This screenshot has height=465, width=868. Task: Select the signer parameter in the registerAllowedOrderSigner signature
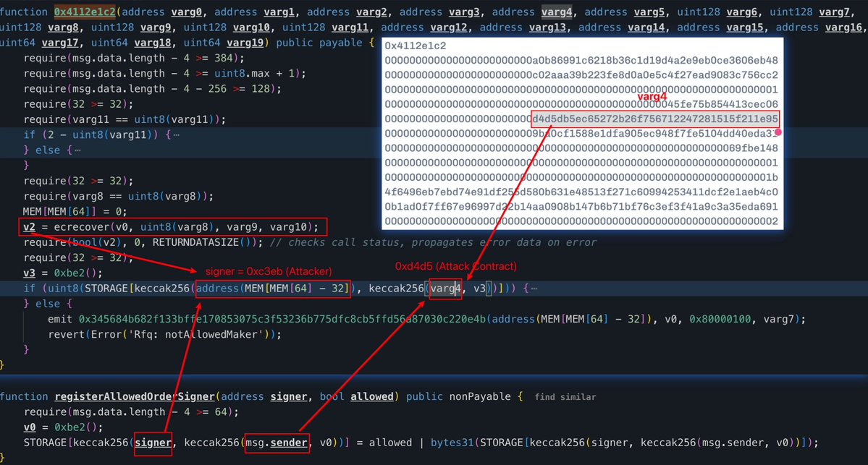tap(288, 396)
